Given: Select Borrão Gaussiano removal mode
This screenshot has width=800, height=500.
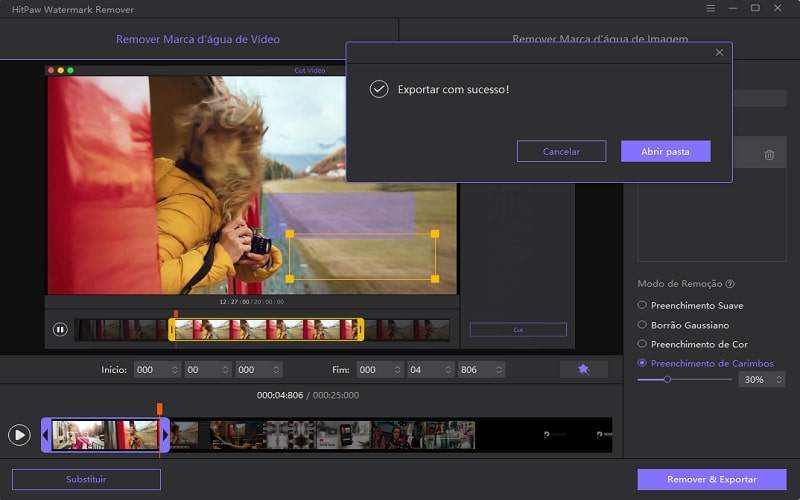Looking at the screenshot, I should (x=642, y=325).
